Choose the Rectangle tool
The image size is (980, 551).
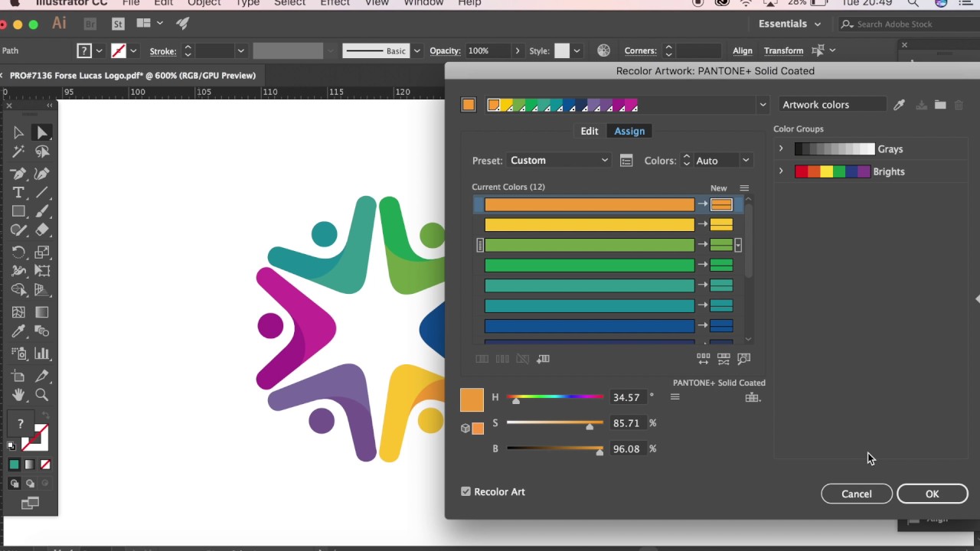18,211
